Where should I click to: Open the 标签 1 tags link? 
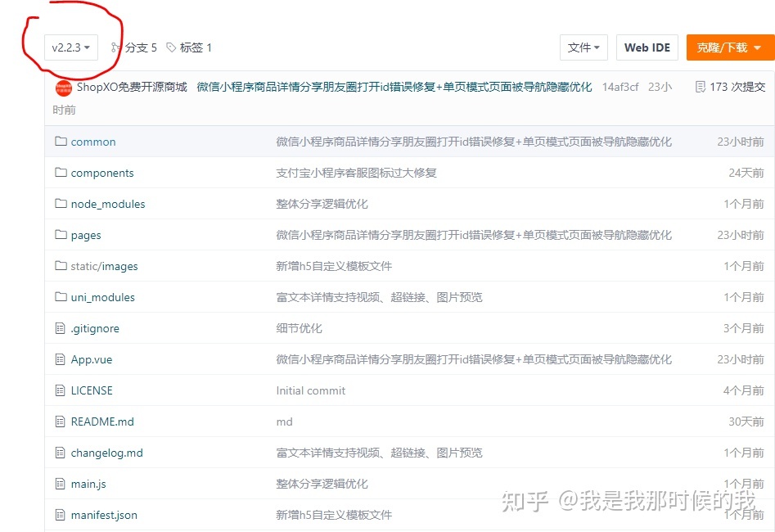tap(196, 47)
